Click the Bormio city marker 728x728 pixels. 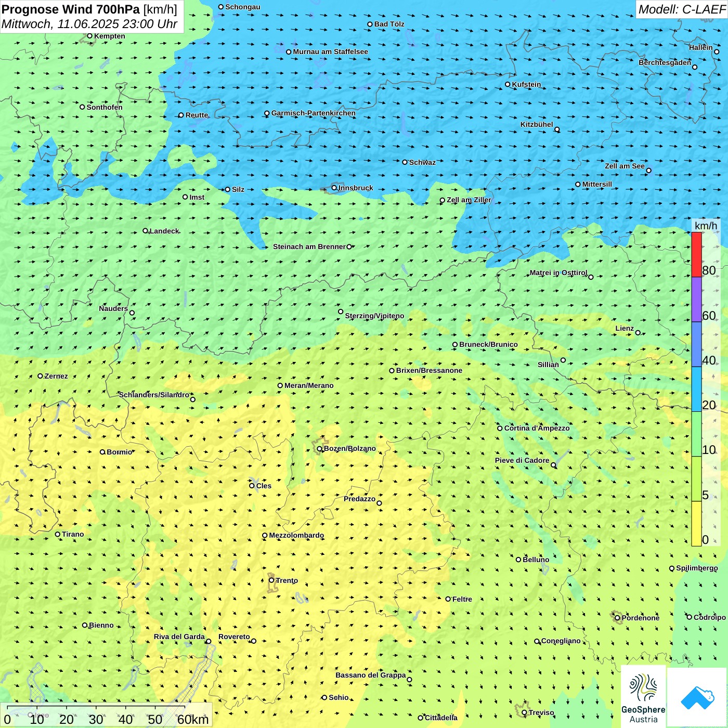point(102,452)
